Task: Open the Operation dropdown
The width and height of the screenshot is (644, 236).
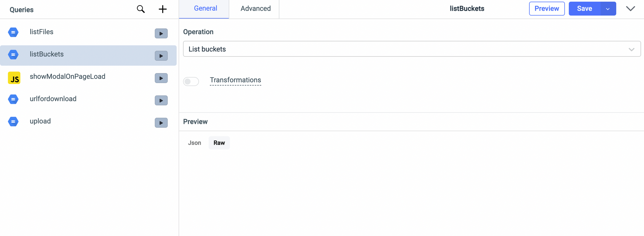Action: [412, 49]
